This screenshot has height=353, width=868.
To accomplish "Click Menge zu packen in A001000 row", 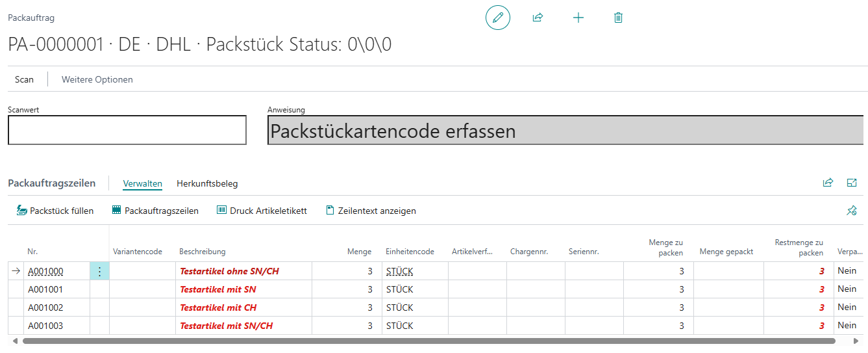I will [682, 271].
